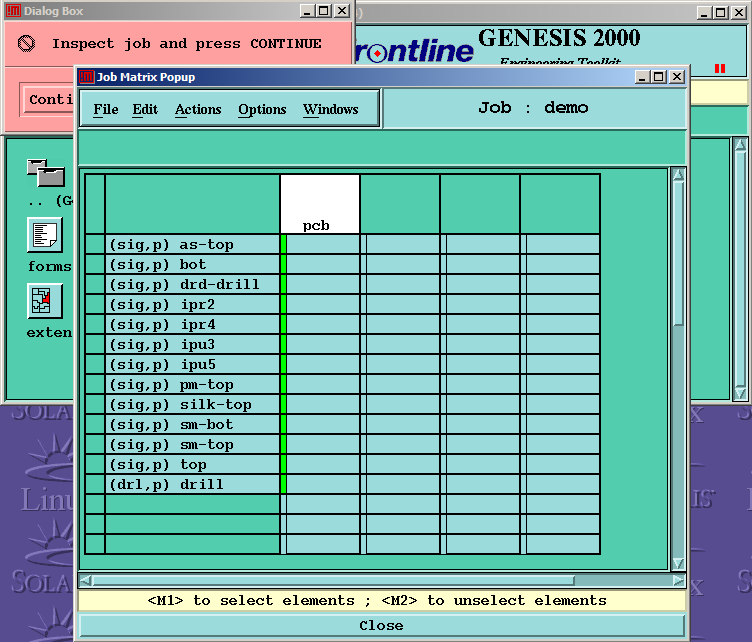The width and height of the screenshot is (752, 642).
Task: Click the pcb cell for as-top layer
Action: [323, 245]
